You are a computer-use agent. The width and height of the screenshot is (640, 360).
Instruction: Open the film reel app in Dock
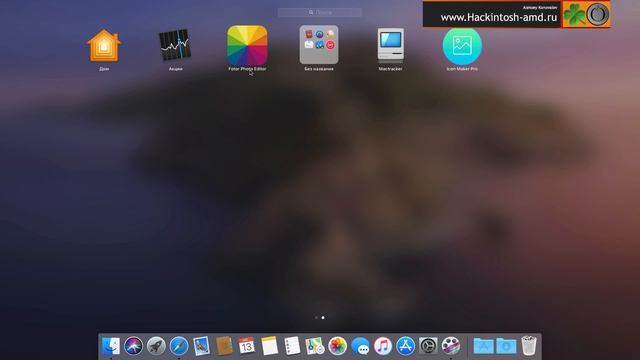click(x=451, y=346)
